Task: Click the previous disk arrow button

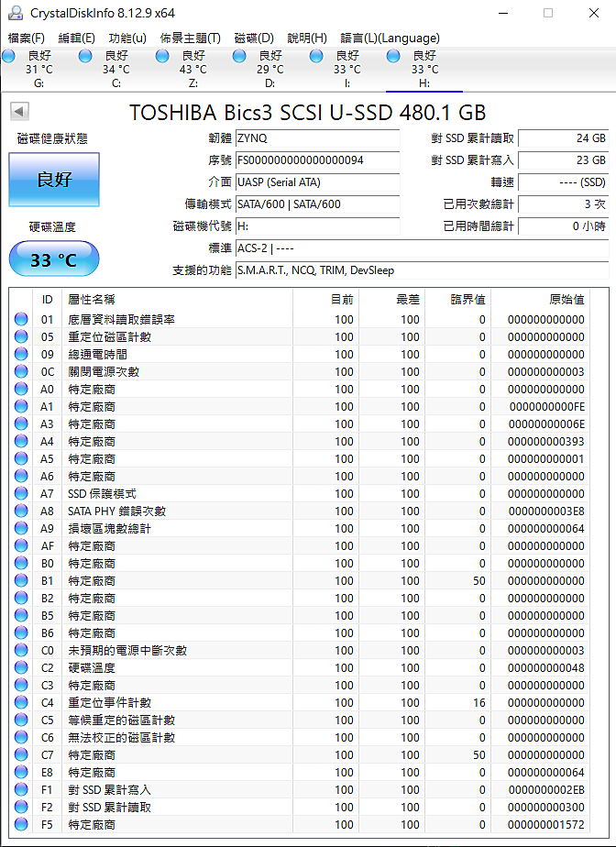Action: pos(19,112)
